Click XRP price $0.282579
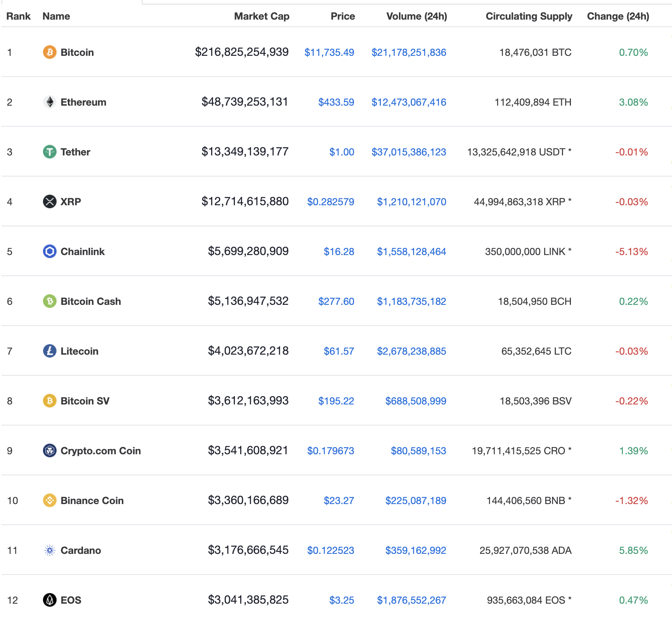This screenshot has width=672, height=618. 331,201
